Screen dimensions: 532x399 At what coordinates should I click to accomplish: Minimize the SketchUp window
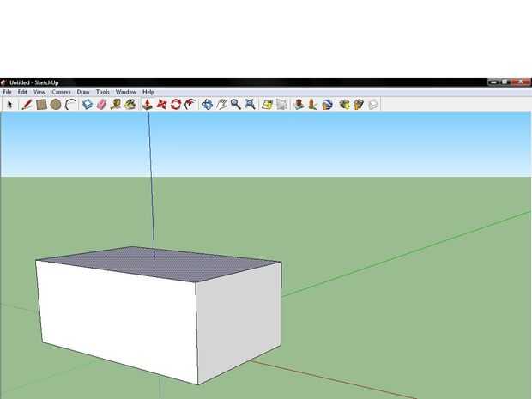point(493,82)
